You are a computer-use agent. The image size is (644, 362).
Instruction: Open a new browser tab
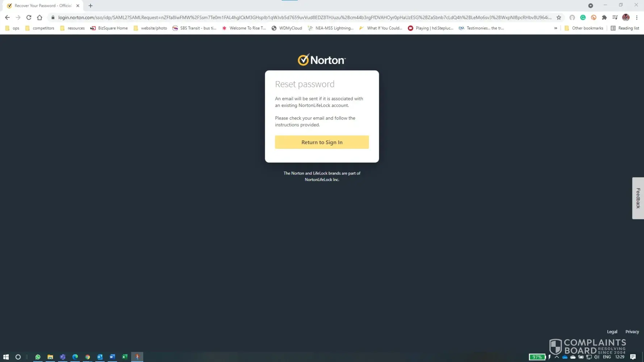91,5
